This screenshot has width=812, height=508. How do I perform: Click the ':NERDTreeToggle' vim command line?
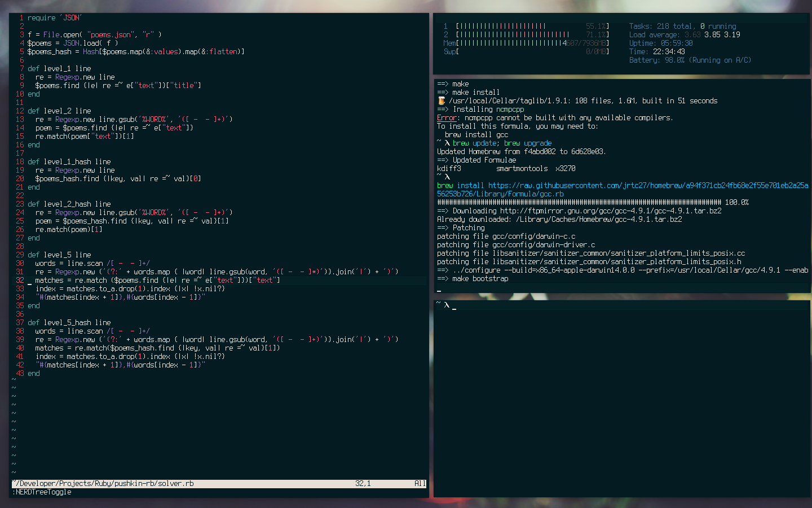pos(42,492)
